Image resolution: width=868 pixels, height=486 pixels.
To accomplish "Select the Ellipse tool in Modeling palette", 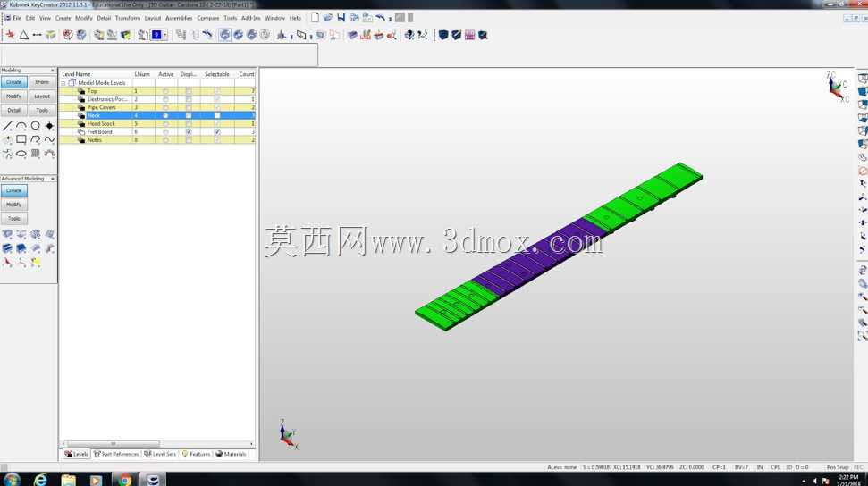I will click(x=21, y=154).
